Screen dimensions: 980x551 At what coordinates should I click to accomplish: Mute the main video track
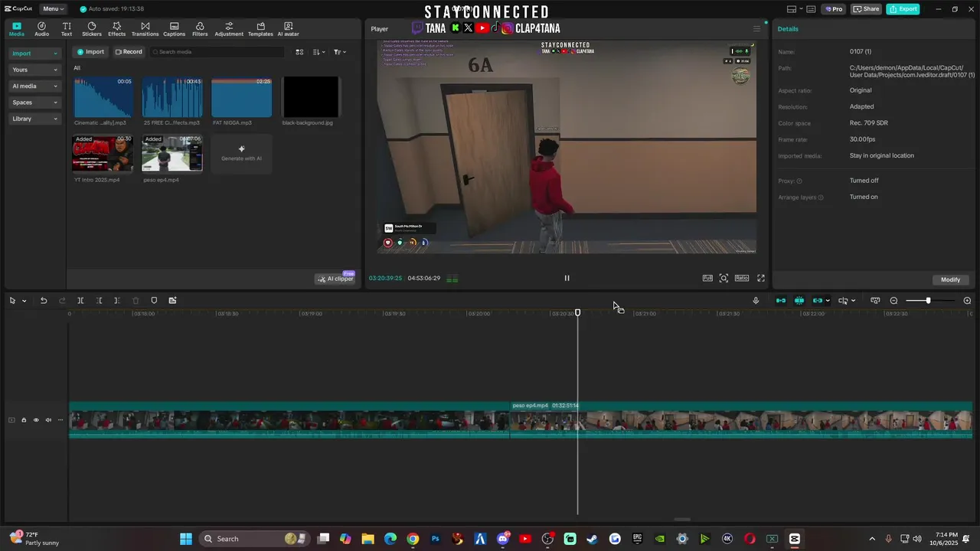48,420
